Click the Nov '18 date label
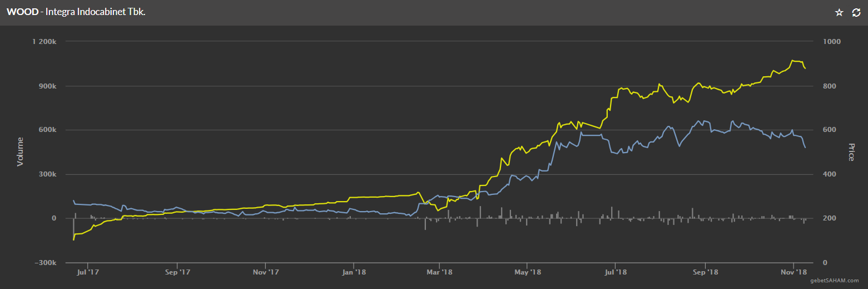 794,272
